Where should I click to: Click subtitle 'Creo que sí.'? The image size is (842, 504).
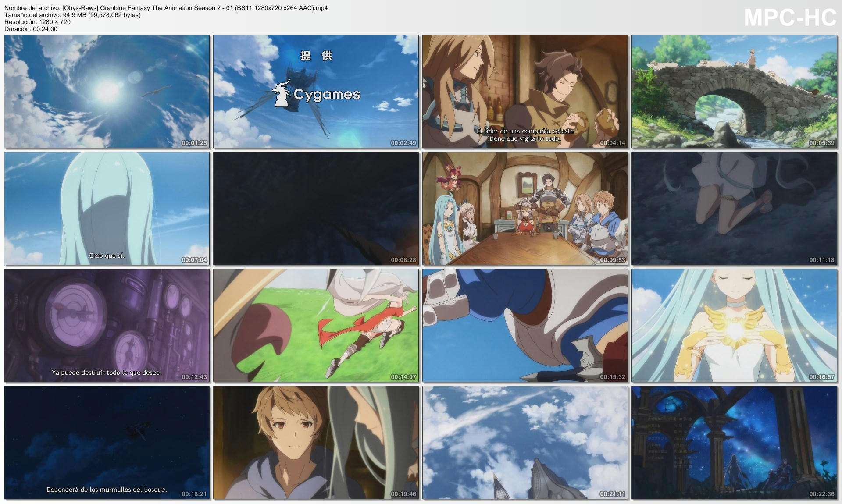(107, 256)
